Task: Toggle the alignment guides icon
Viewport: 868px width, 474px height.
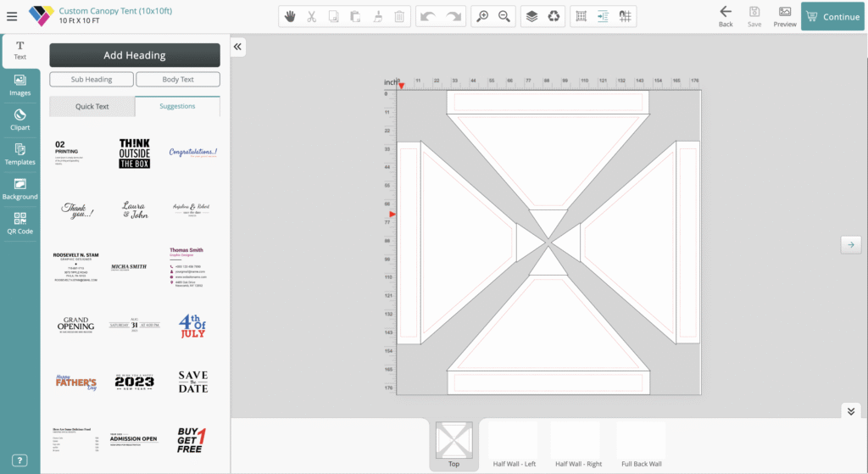Action: [x=603, y=16]
